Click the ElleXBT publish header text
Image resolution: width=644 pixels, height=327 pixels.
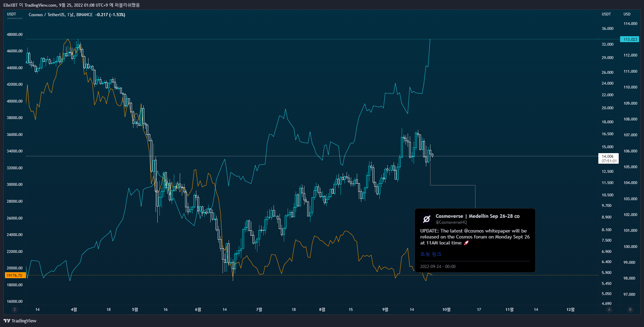pyautogui.click(x=72, y=5)
